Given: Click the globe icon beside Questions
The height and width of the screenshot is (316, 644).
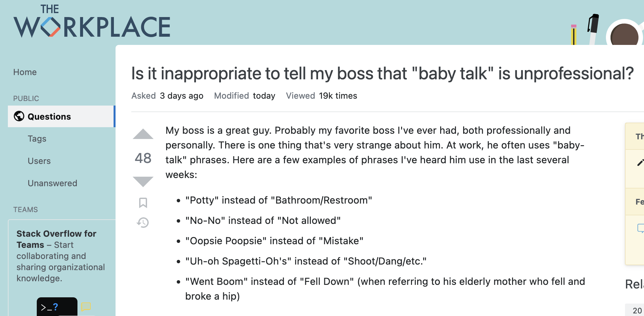Looking at the screenshot, I should pyautogui.click(x=19, y=116).
